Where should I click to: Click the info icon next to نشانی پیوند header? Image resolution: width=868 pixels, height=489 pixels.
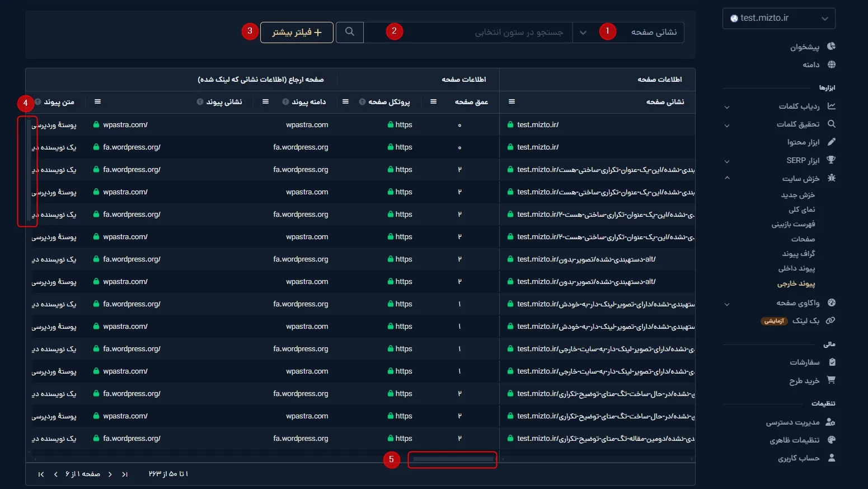200,102
